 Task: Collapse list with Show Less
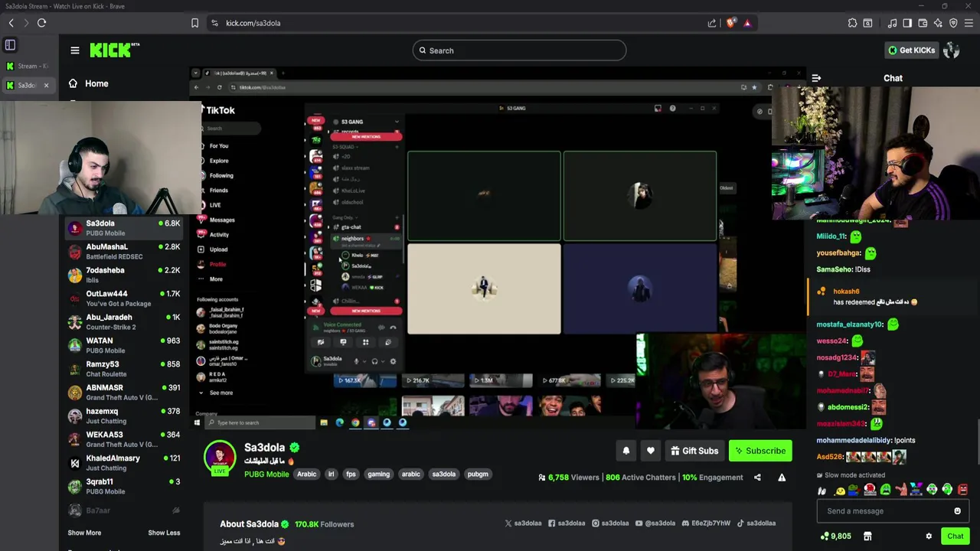[x=164, y=533]
